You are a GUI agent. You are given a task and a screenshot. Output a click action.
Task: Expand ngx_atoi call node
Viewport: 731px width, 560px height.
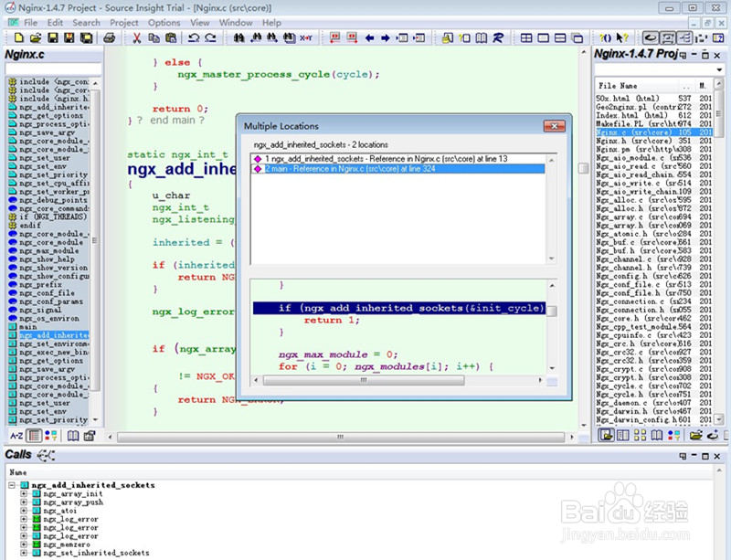(24, 511)
